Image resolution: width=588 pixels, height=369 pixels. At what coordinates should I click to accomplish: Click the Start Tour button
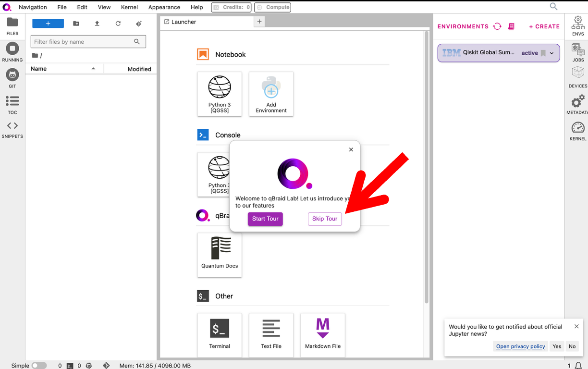pos(265,219)
